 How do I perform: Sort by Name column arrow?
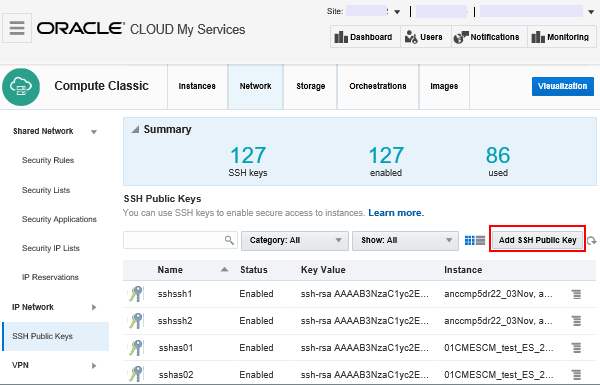[x=225, y=270]
